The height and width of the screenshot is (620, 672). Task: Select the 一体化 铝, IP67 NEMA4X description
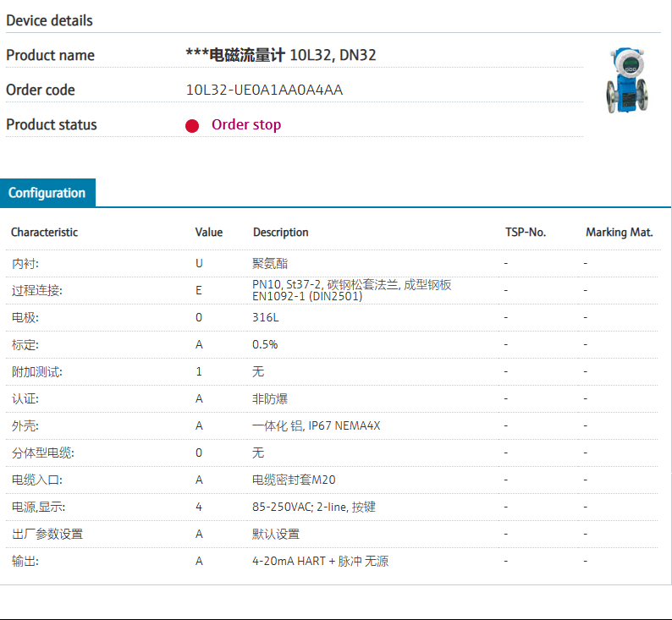click(x=316, y=425)
